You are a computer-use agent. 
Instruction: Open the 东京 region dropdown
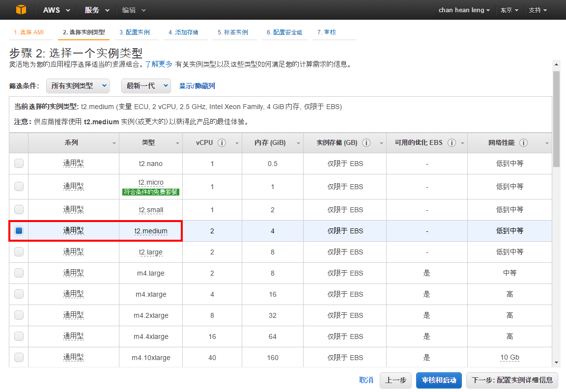pos(509,10)
